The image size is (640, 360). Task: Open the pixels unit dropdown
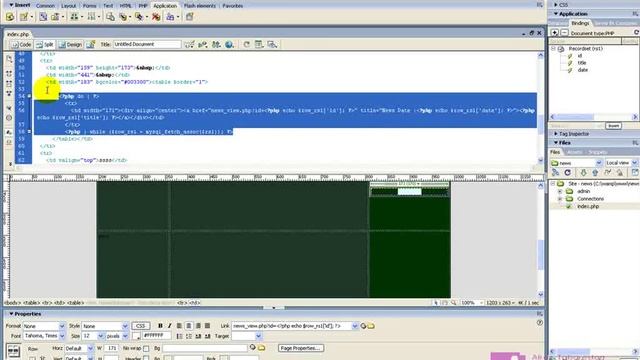(125, 336)
